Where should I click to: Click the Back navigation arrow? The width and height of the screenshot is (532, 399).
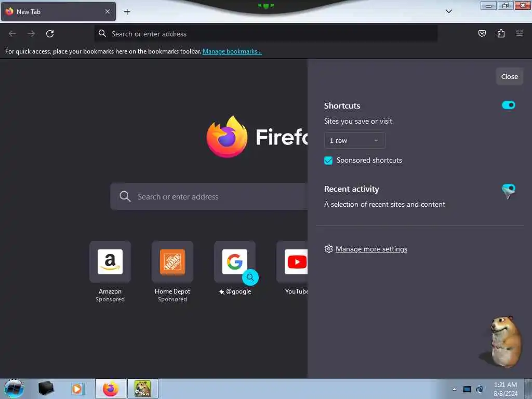click(x=12, y=34)
